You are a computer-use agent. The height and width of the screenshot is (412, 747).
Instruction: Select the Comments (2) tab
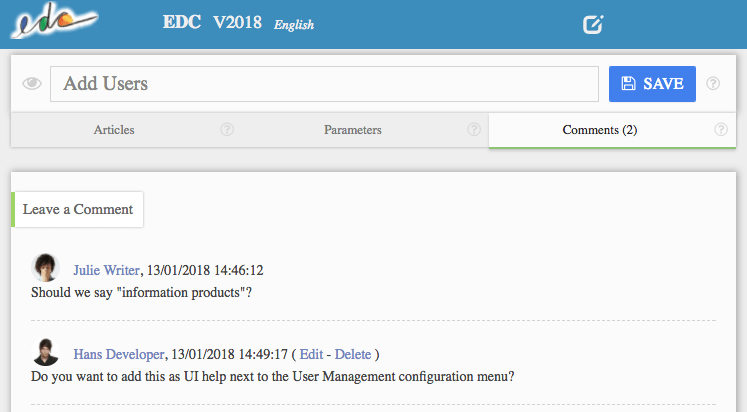(599, 130)
